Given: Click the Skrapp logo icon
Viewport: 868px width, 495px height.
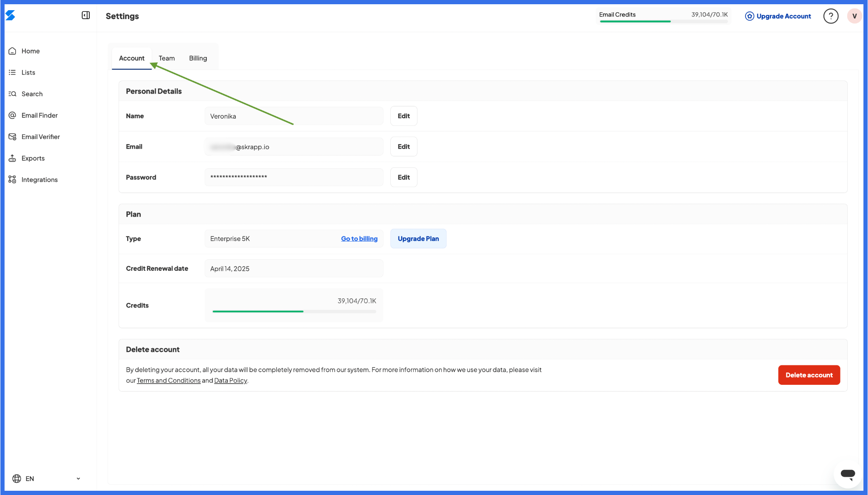Looking at the screenshot, I should [x=10, y=15].
